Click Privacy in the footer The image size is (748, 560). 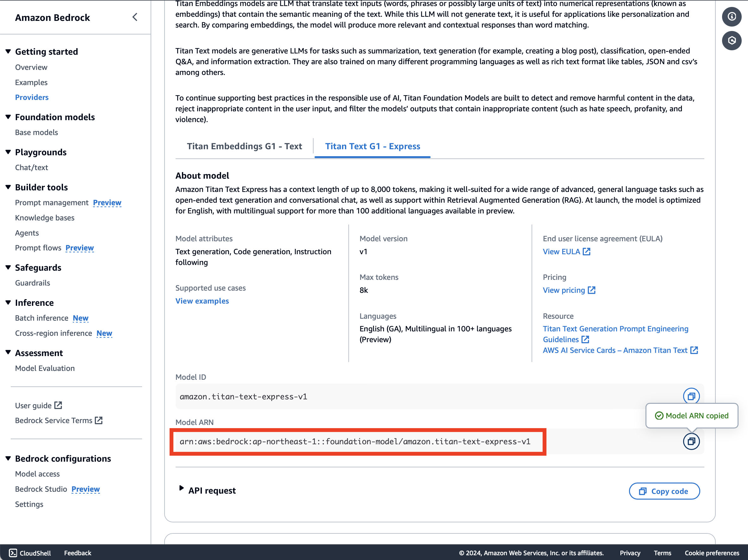pos(630,553)
